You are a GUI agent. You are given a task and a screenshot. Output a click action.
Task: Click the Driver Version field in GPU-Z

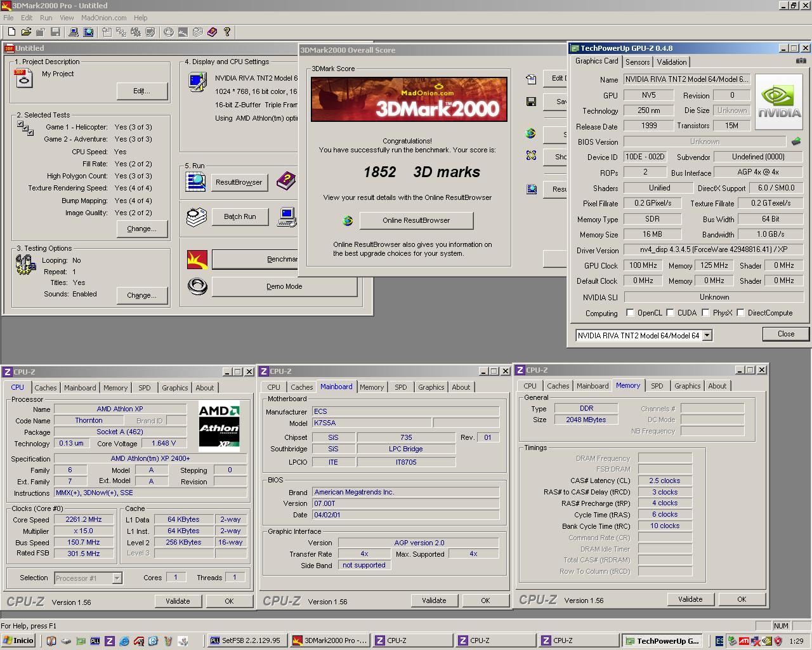[x=714, y=250]
